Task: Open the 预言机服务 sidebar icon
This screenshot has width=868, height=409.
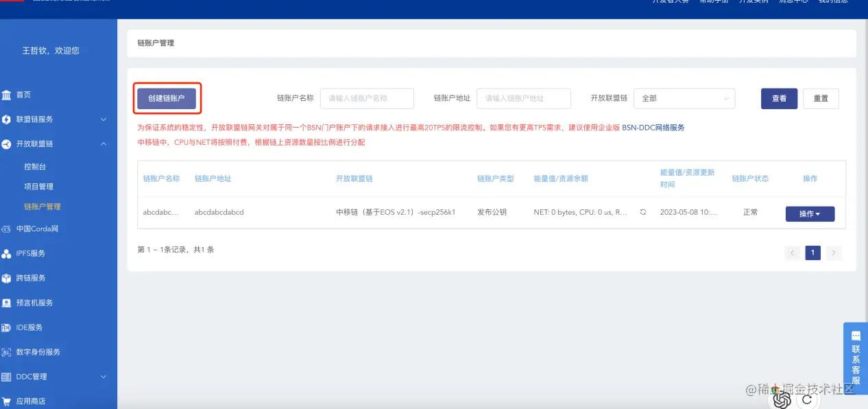Action: (6, 303)
